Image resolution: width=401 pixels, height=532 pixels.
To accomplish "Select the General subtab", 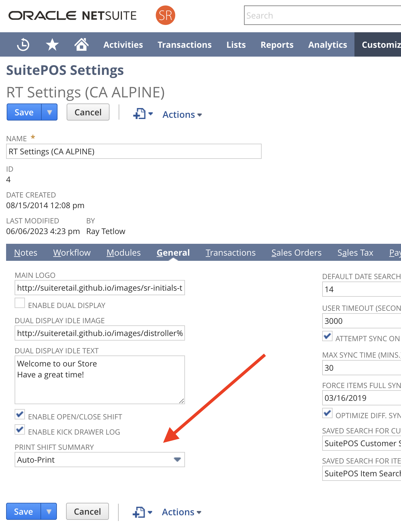I will coord(173,253).
